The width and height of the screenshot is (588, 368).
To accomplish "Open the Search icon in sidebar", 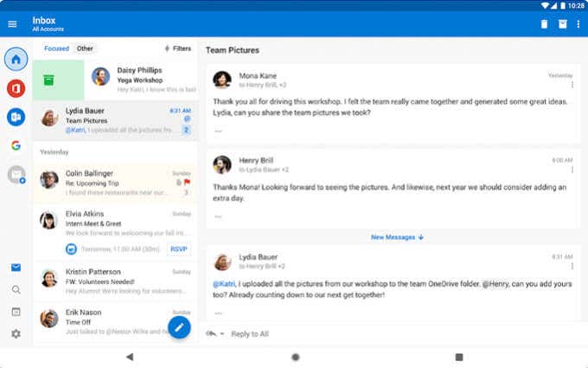I will coord(16,289).
